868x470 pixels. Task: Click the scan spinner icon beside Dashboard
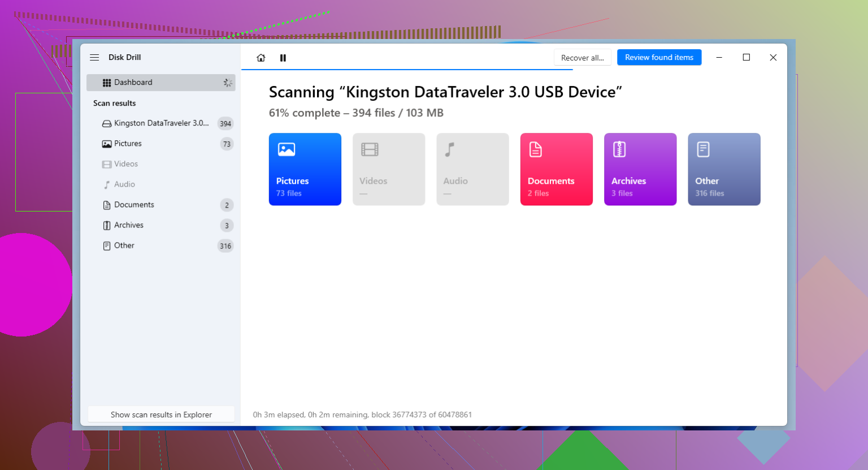[x=228, y=83]
